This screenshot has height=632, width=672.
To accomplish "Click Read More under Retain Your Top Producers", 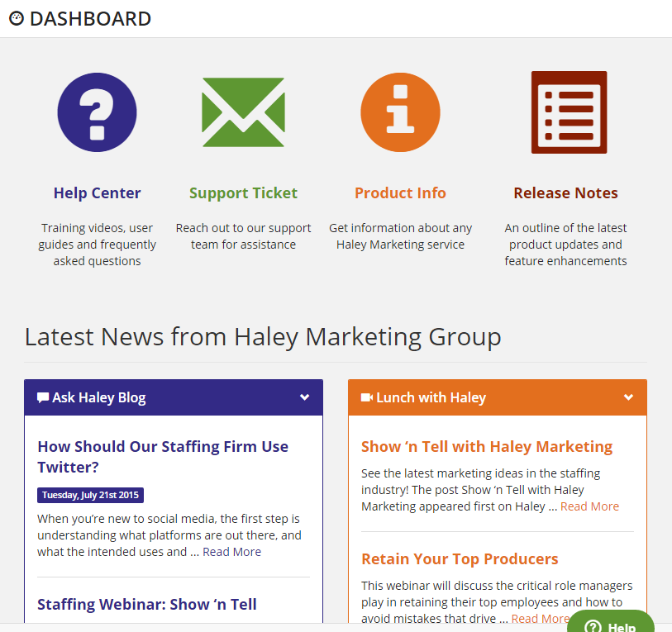I will (x=541, y=619).
